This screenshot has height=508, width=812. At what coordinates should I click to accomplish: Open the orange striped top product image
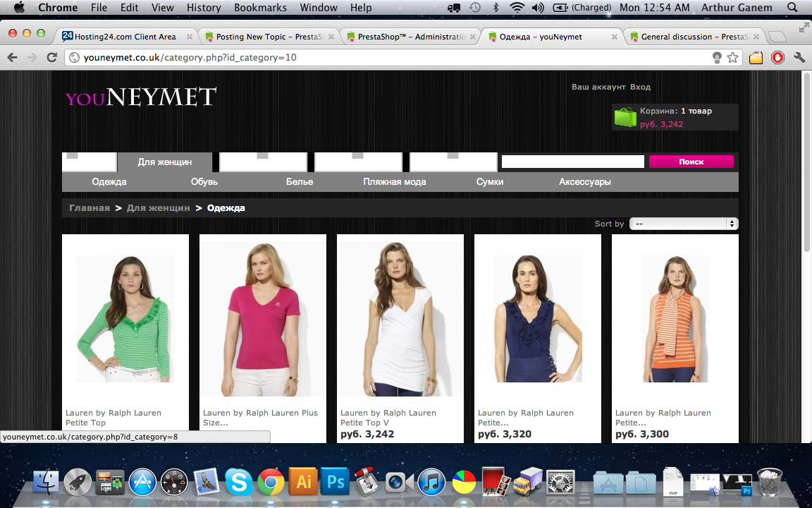click(x=675, y=319)
